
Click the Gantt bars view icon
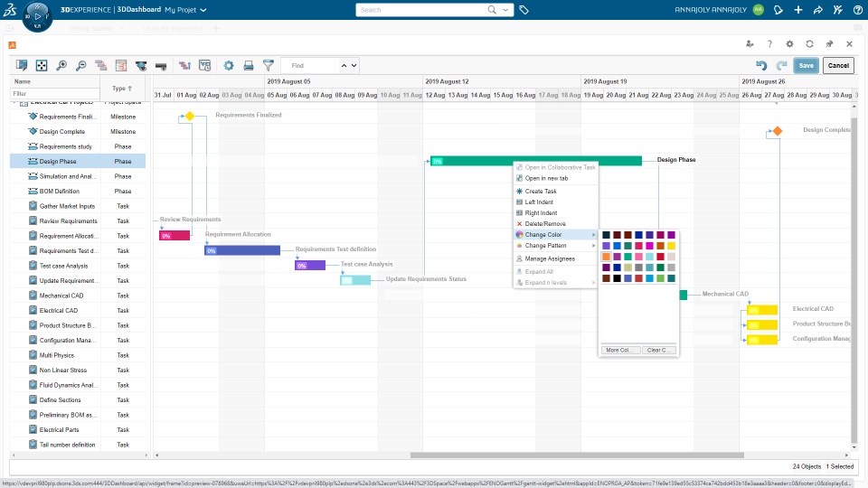click(x=100, y=66)
